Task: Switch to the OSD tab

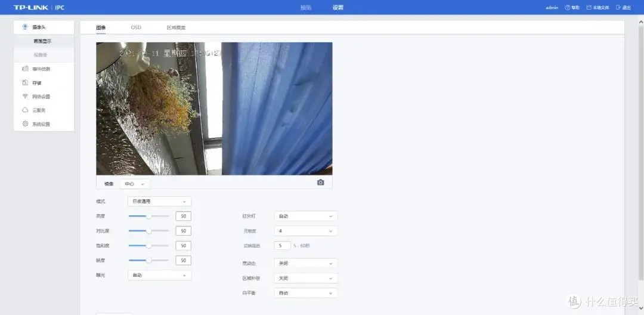Action: (x=136, y=27)
